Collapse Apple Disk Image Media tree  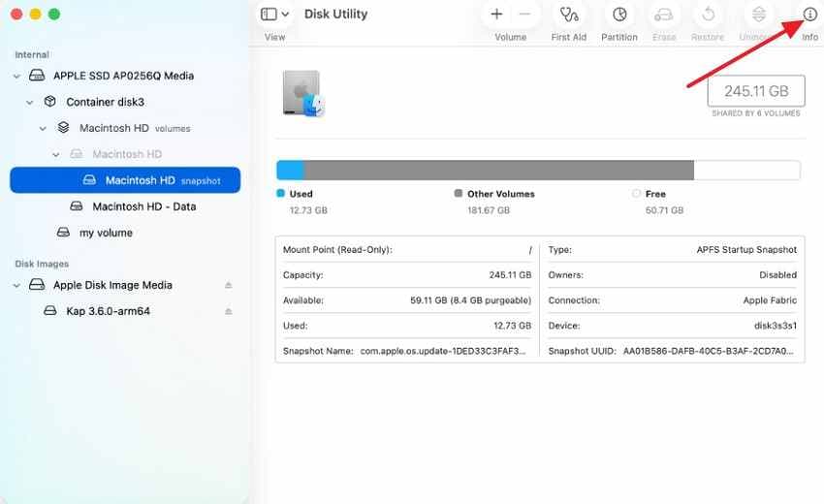coord(16,285)
